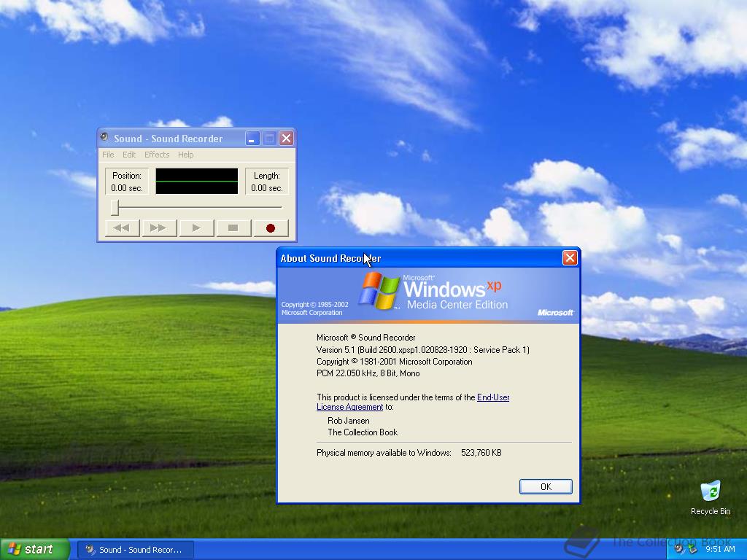This screenshot has width=747, height=560.
Task: Click the Seek To End fast-forward button
Action: [x=158, y=228]
